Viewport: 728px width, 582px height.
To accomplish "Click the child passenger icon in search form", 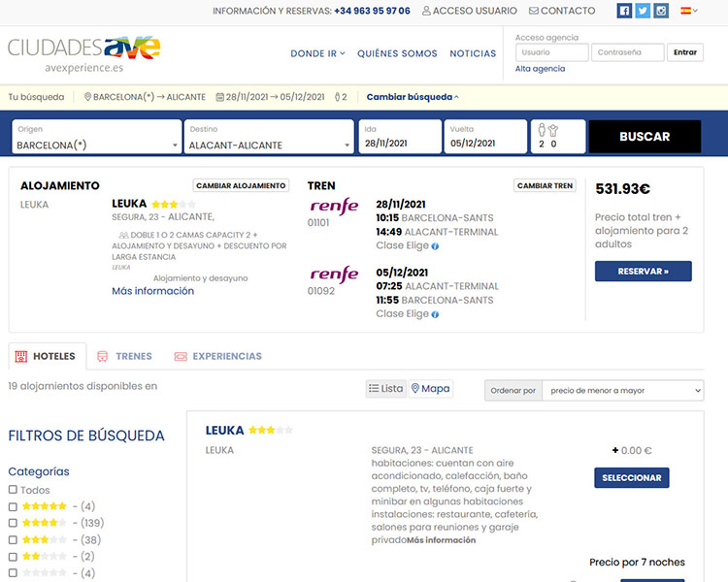I will pos(553,131).
